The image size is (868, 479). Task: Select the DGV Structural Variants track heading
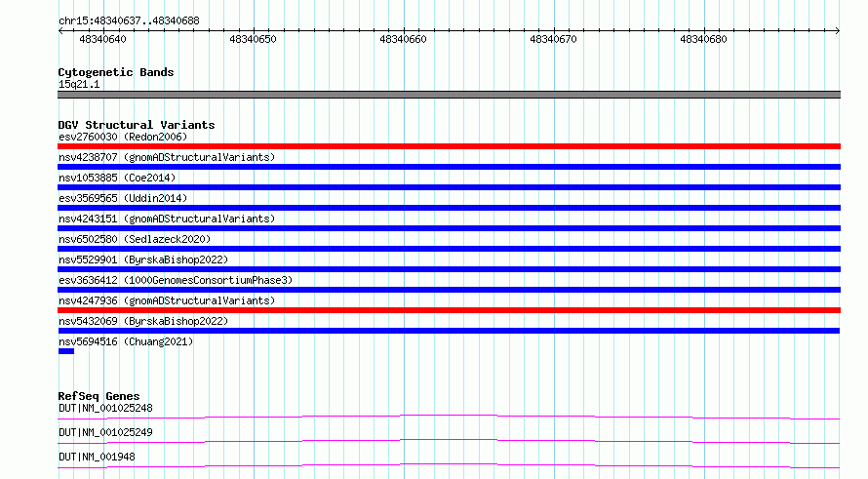(137, 125)
